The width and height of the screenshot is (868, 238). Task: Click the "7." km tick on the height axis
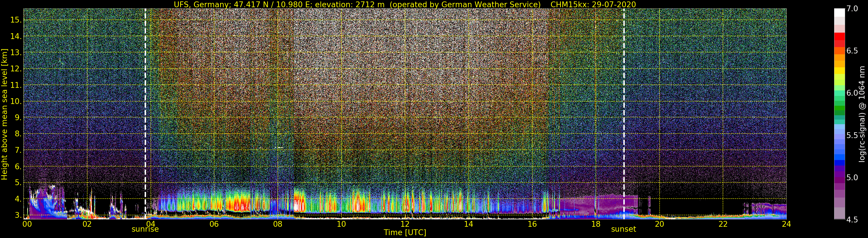coord(18,150)
